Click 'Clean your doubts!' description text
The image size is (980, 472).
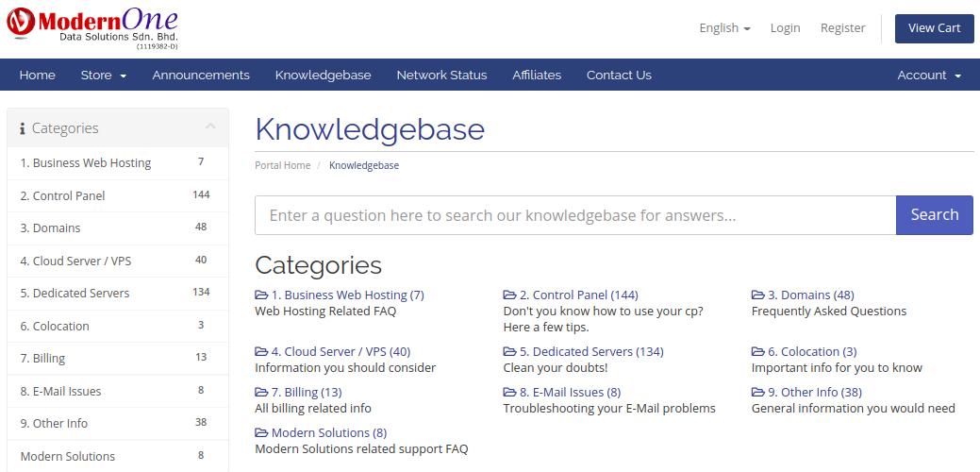click(x=555, y=368)
